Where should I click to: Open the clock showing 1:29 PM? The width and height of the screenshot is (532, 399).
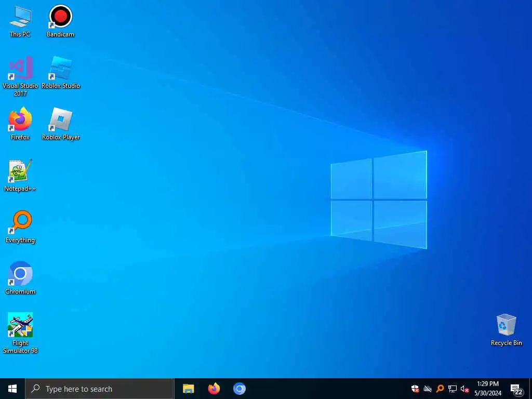click(488, 389)
